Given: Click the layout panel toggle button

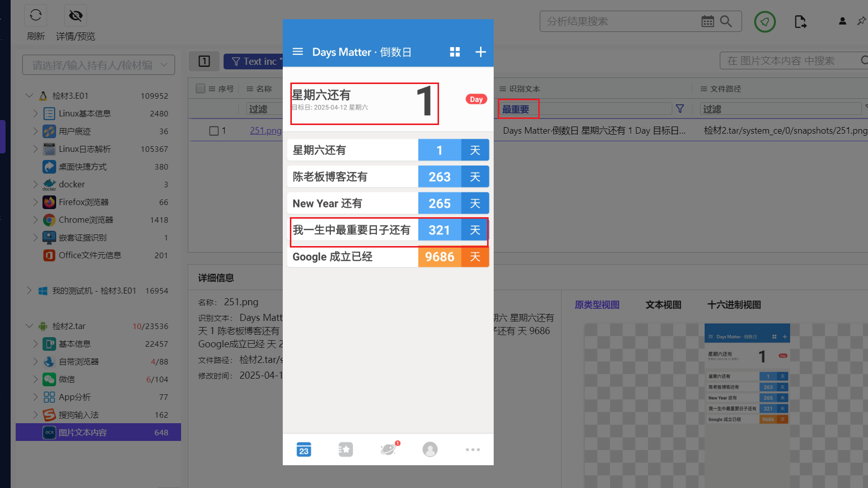Looking at the screenshot, I should pyautogui.click(x=204, y=61).
